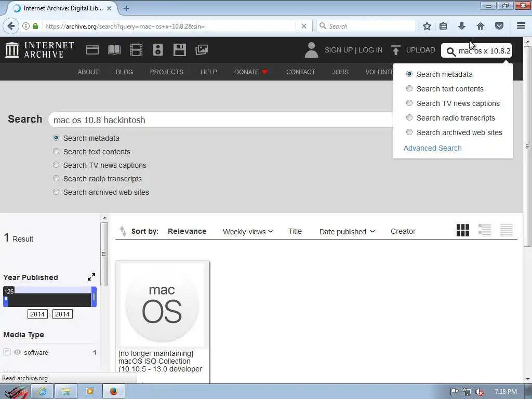Image resolution: width=532 pixels, height=399 pixels.
Task: Open the Texts book icon
Action: coord(114,50)
